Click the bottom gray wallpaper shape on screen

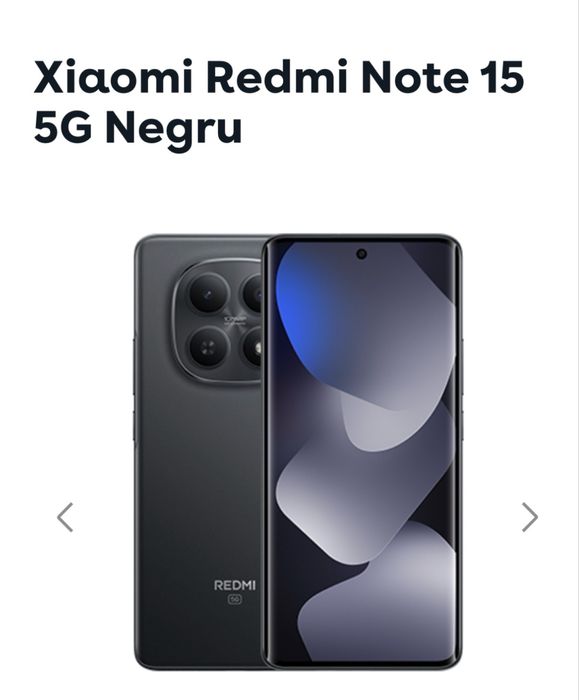pos(379,603)
